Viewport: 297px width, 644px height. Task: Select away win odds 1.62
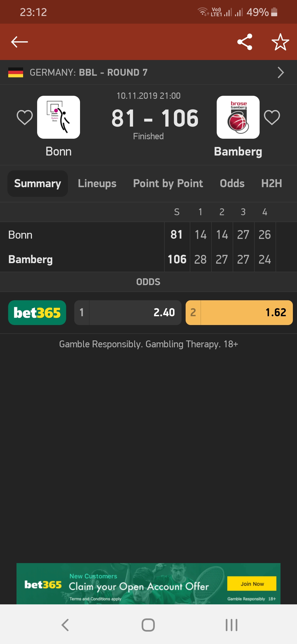[x=239, y=313]
